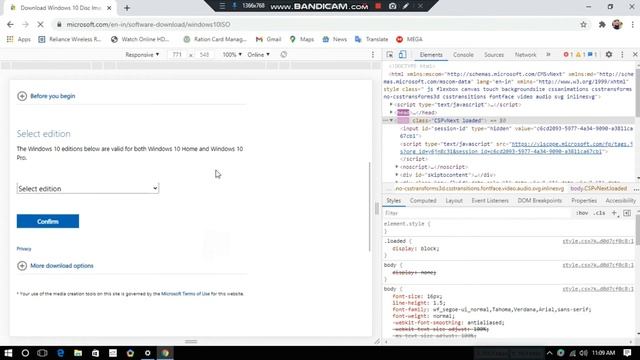Activate the inspect element picker
The height and width of the screenshot is (360, 640).
tap(390, 55)
